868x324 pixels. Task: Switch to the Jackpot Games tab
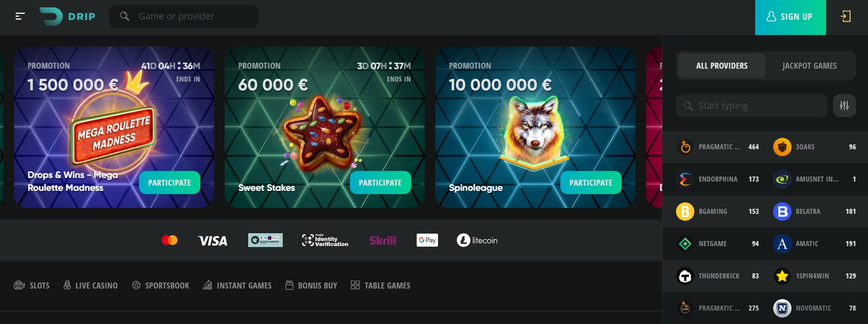pyautogui.click(x=809, y=66)
